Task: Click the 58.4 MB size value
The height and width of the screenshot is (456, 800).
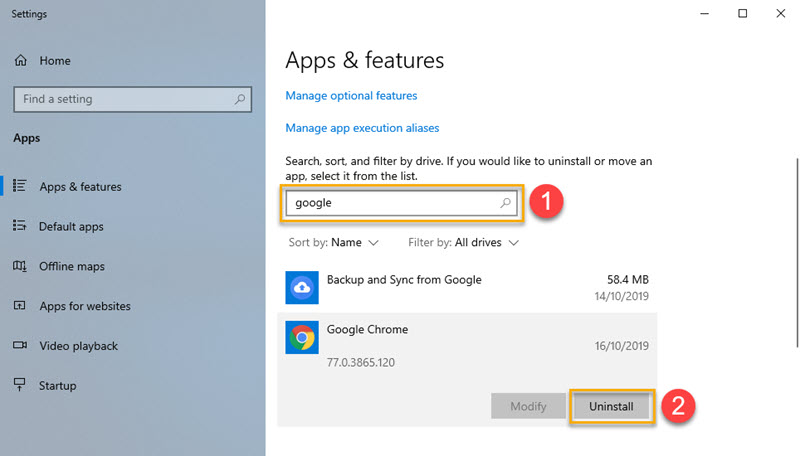Action: coord(628,280)
